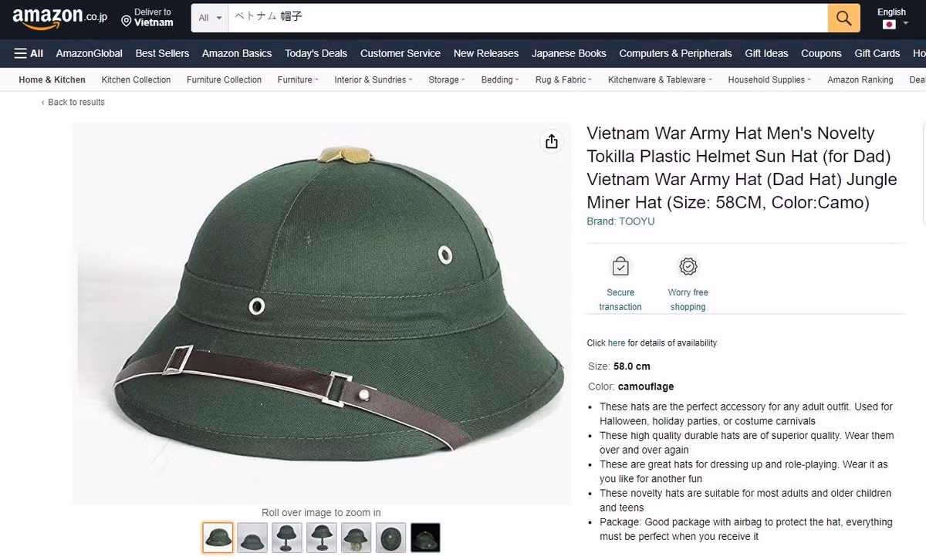Click the Worry free shopping badge icon
Viewport: 926px width, 560px height.
tap(688, 265)
